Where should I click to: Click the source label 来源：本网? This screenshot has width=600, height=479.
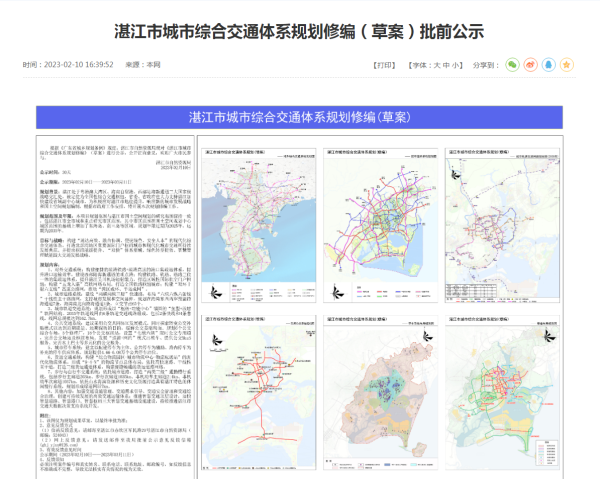pos(143,65)
